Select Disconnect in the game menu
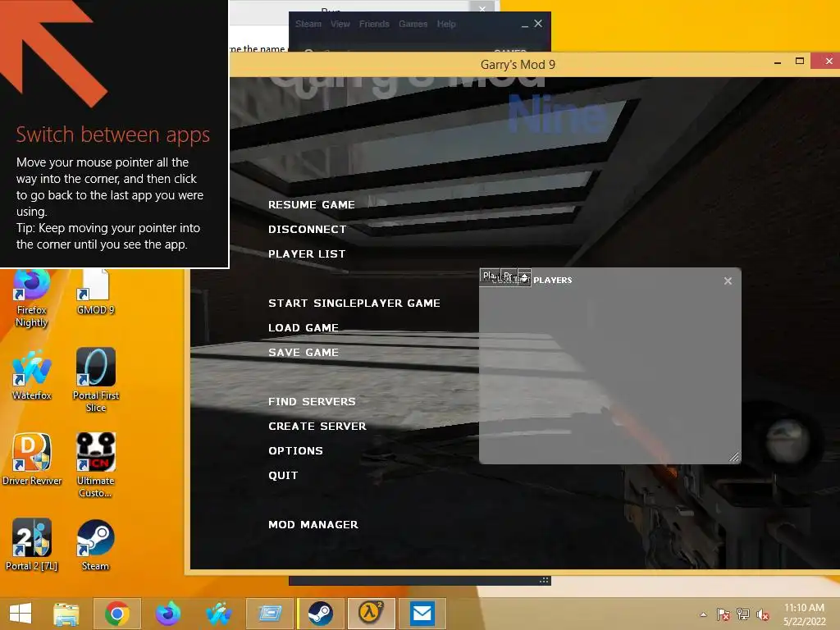The image size is (840, 630). pyautogui.click(x=308, y=230)
